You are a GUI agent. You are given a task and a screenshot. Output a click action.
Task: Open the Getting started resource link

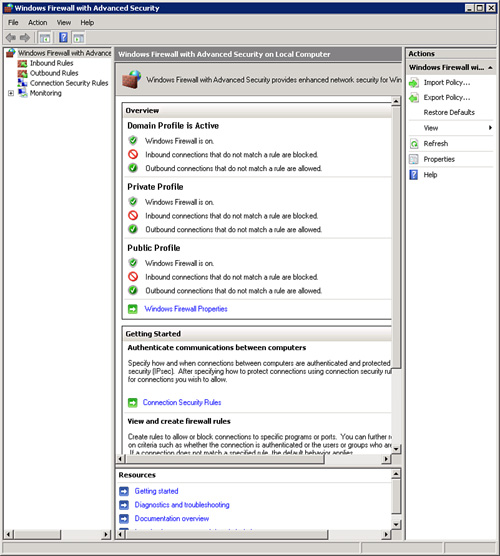point(156,491)
